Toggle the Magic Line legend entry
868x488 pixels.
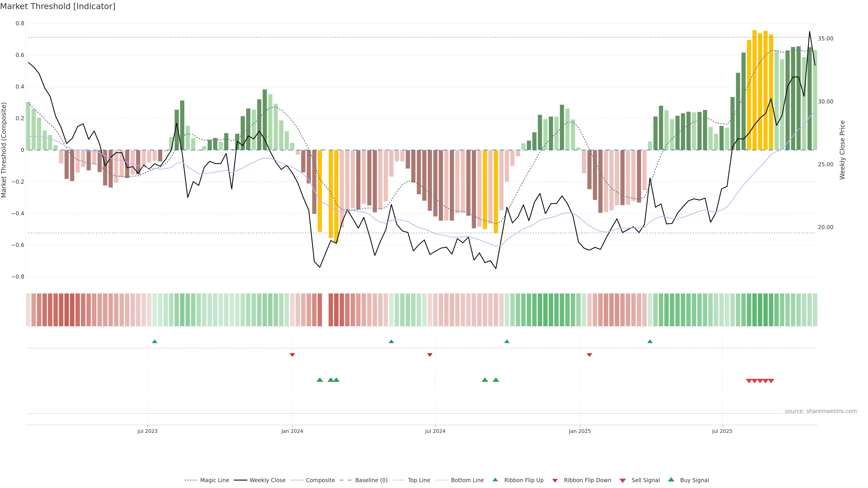[x=214, y=480]
